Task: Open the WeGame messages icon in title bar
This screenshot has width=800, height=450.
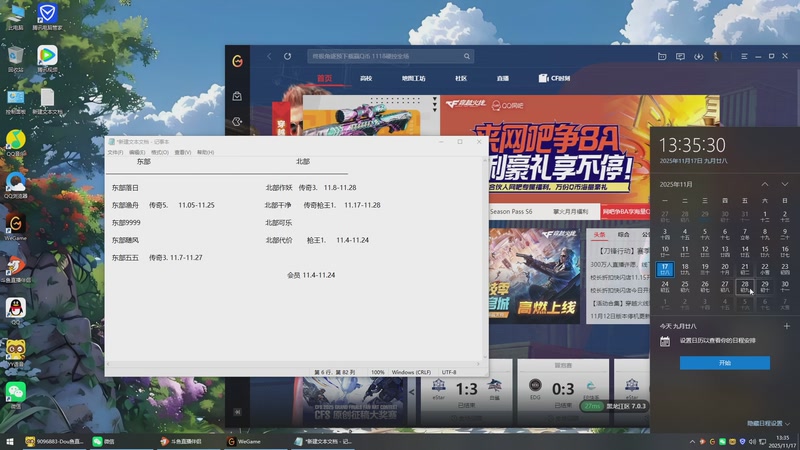Action: (680, 56)
